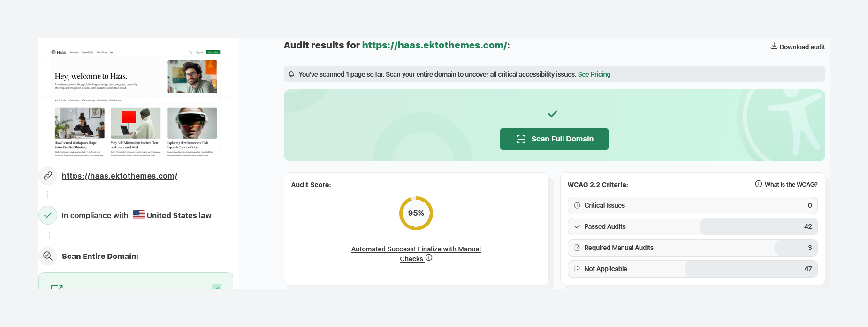Click the link chain icon in sidebar
868x327 pixels.
[x=48, y=176]
